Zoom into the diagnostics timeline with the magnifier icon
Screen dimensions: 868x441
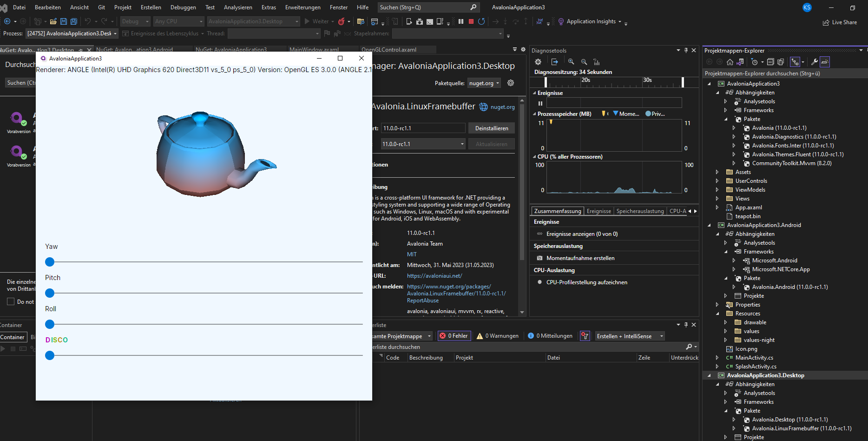571,62
